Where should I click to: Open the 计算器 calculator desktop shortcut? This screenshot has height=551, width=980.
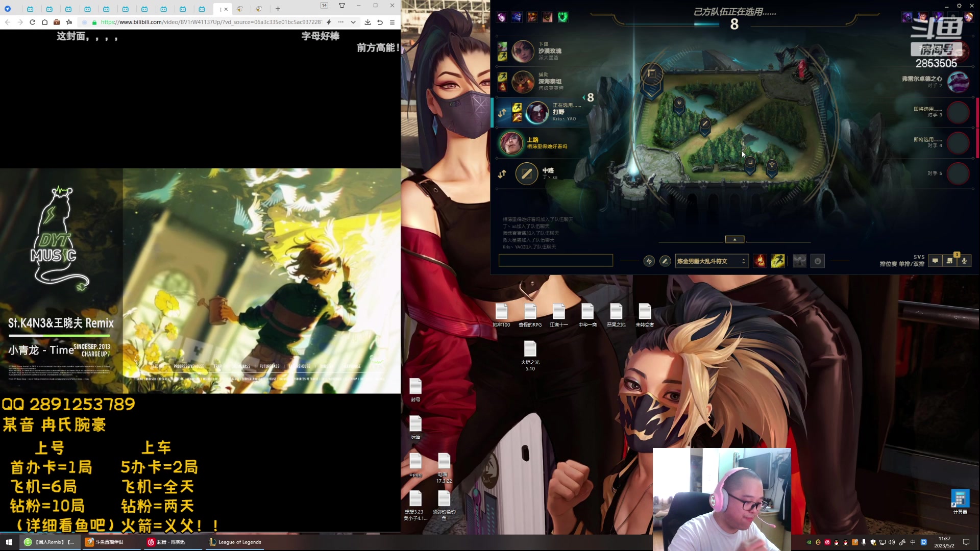coord(960,502)
